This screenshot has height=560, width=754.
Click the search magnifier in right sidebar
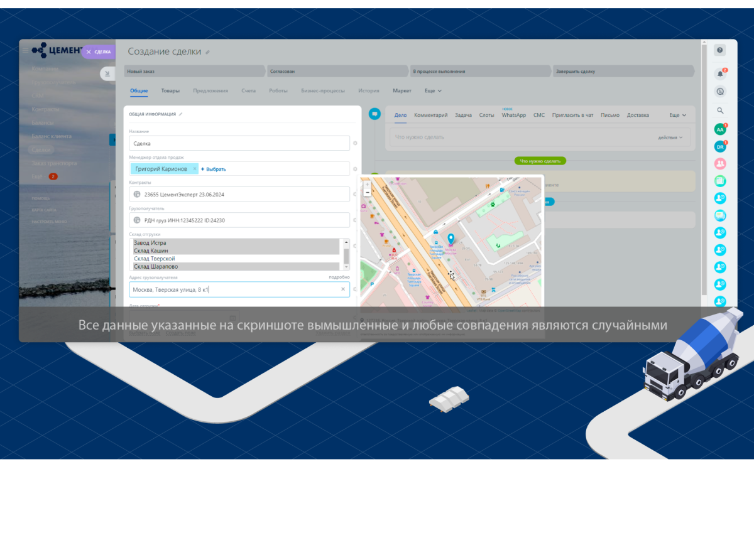[x=720, y=110]
